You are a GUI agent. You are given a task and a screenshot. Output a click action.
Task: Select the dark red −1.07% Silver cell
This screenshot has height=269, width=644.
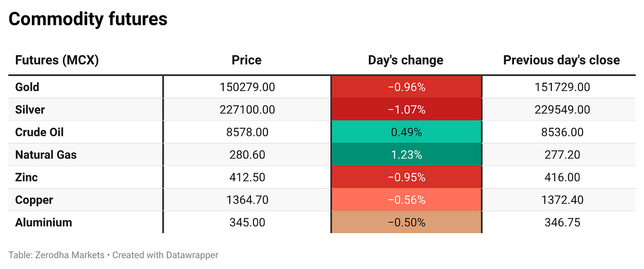click(406, 110)
